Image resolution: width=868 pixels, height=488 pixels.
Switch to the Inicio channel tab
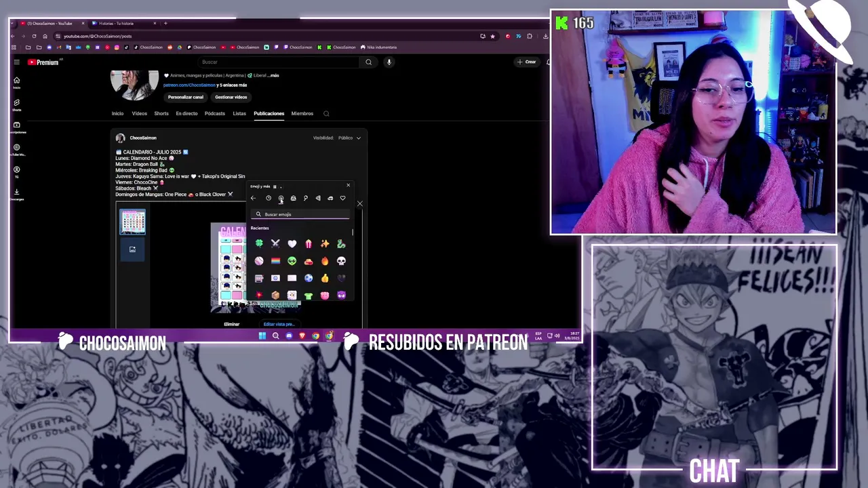click(117, 113)
